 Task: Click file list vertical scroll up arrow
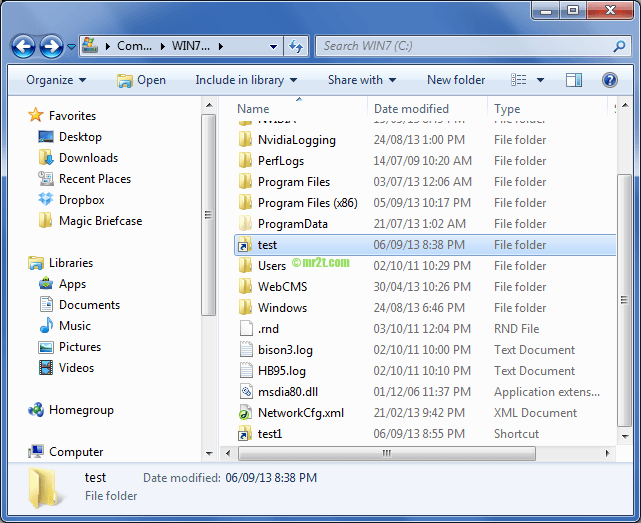(x=625, y=105)
